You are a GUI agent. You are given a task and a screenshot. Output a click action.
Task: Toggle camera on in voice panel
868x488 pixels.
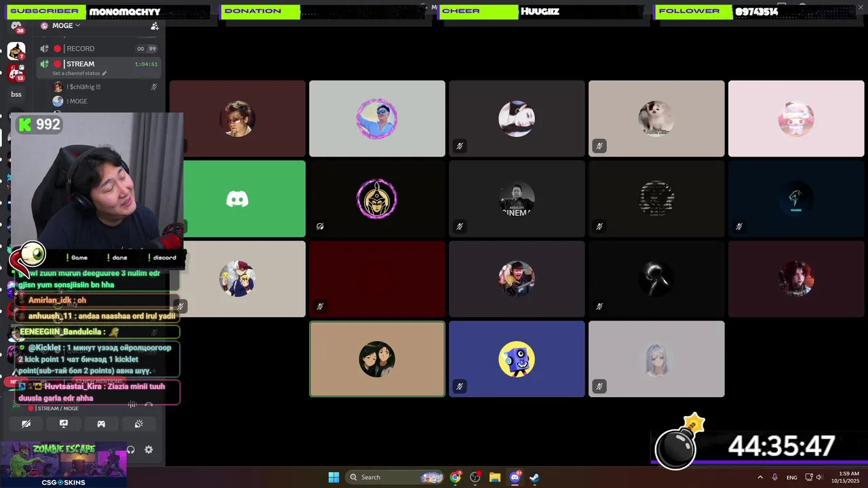pyautogui.click(x=26, y=424)
